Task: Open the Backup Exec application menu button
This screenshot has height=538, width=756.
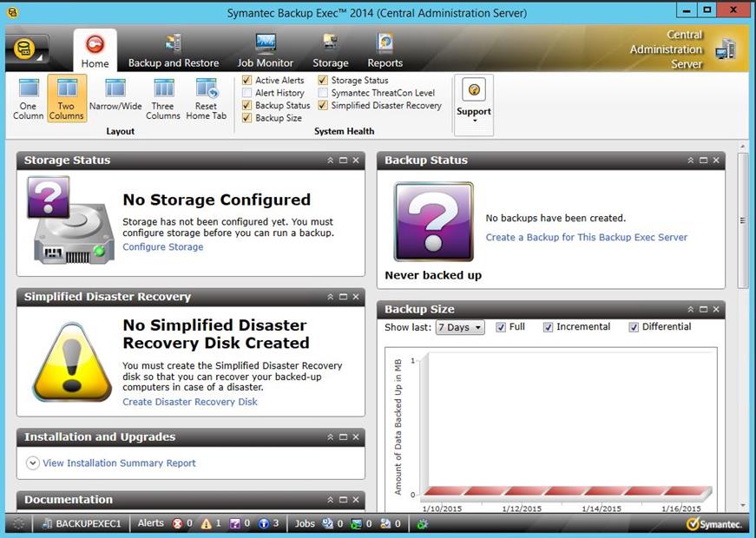Action: (x=27, y=50)
